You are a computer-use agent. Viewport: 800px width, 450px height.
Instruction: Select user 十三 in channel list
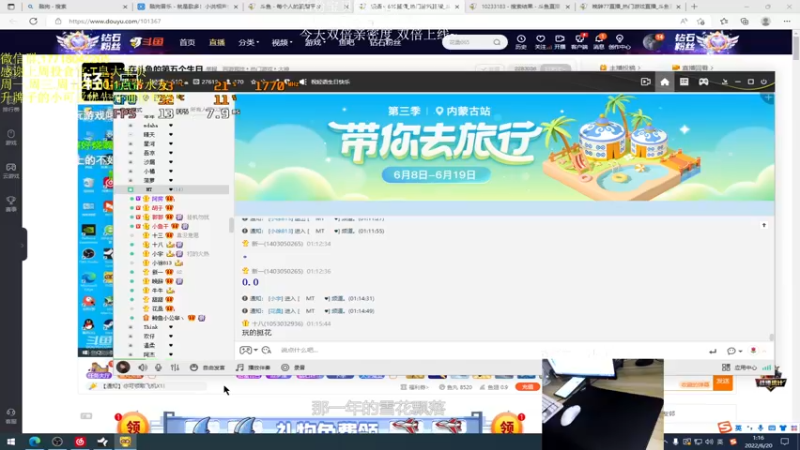click(x=158, y=235)
